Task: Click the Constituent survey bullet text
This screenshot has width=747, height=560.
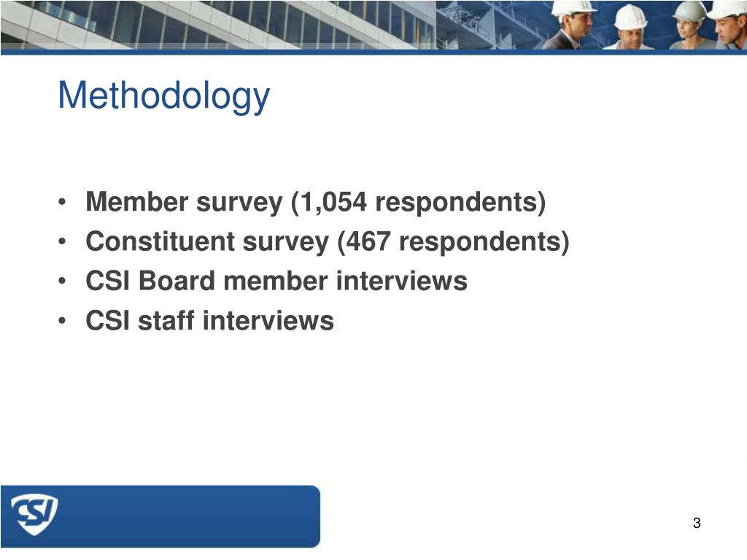Action: 328,241
